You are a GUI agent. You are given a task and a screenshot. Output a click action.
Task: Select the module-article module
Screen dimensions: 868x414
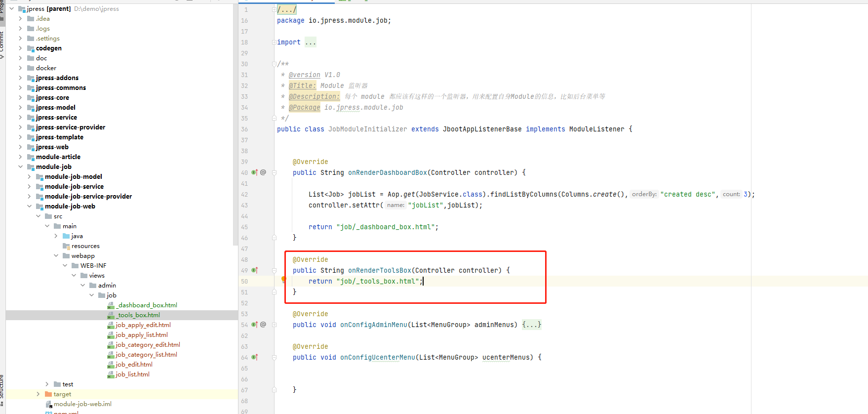click(x=58, y=157)
